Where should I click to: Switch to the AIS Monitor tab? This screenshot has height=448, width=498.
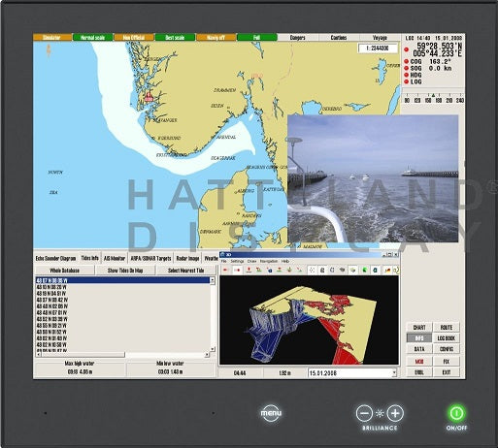[115, 258]
